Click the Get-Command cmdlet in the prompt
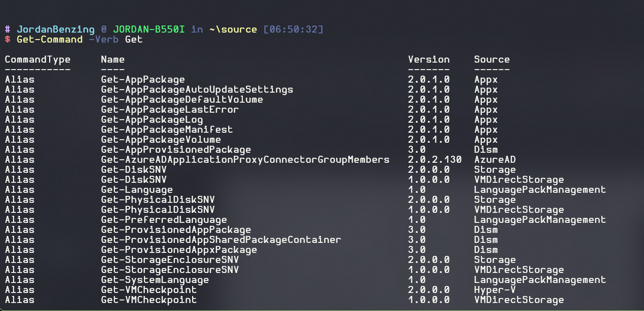Screen dimensions: 644x311 [50, 39]
